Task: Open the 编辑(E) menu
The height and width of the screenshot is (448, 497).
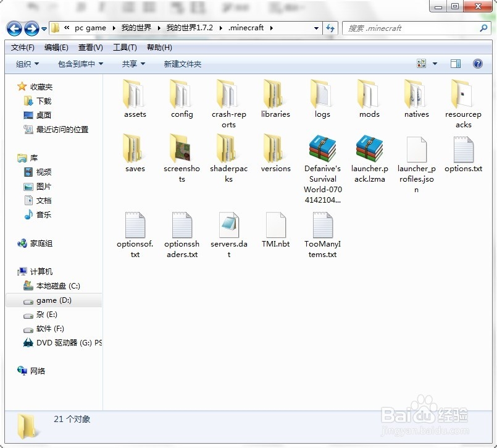Action: (56, 48)
